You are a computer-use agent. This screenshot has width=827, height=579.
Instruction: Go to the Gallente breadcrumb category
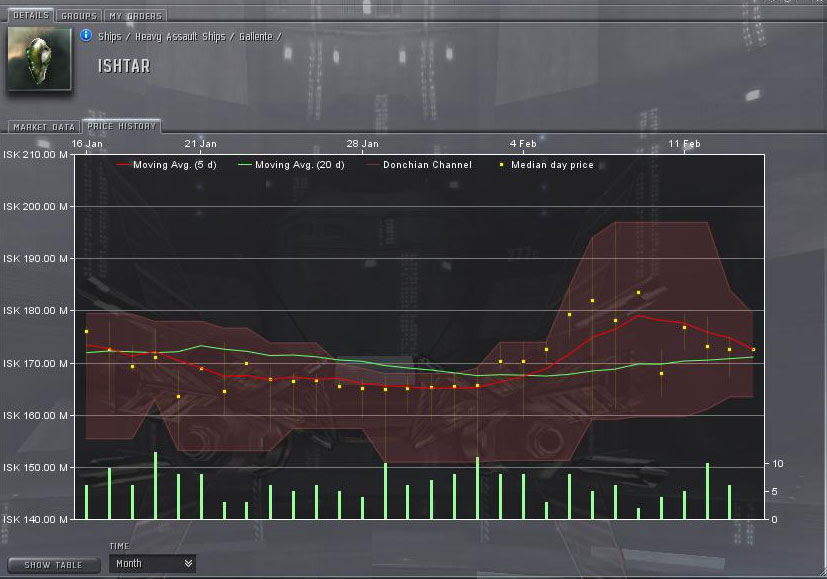coord(256,36)
